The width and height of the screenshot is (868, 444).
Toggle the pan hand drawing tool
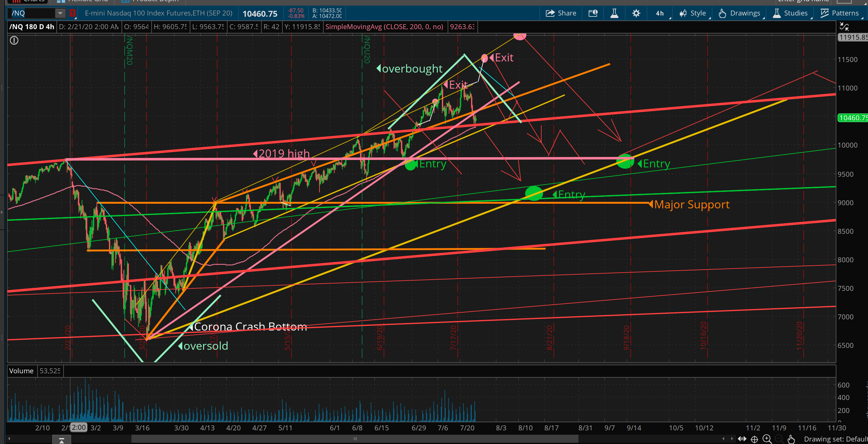point(791,439)
